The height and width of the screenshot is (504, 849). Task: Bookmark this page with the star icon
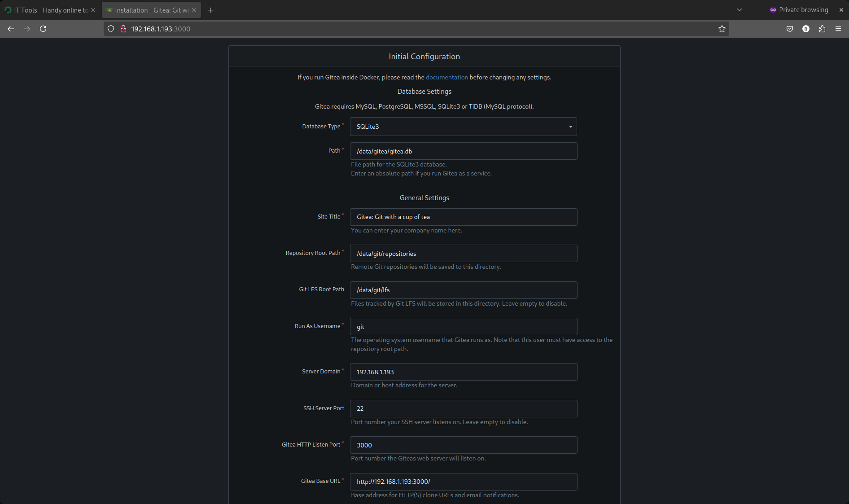722,29
